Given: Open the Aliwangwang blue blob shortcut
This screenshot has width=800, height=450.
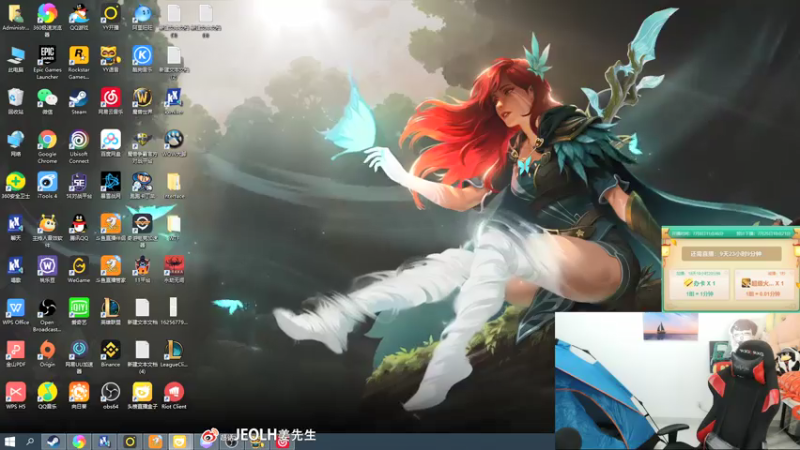Looking at the screenshot, I should (142, 16).
